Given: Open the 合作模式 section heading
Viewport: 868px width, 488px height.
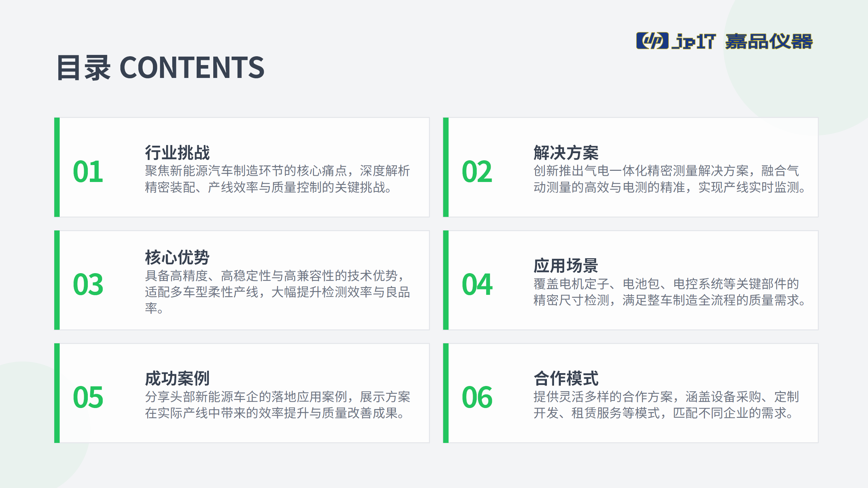Looking at the screenshot, I should pyautogui.click(x=566, y=378).
